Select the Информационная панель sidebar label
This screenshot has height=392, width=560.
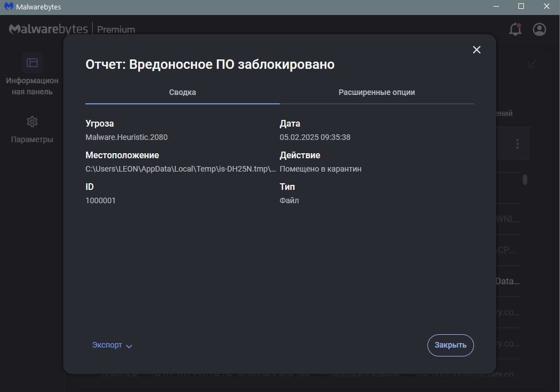point(32,86)
